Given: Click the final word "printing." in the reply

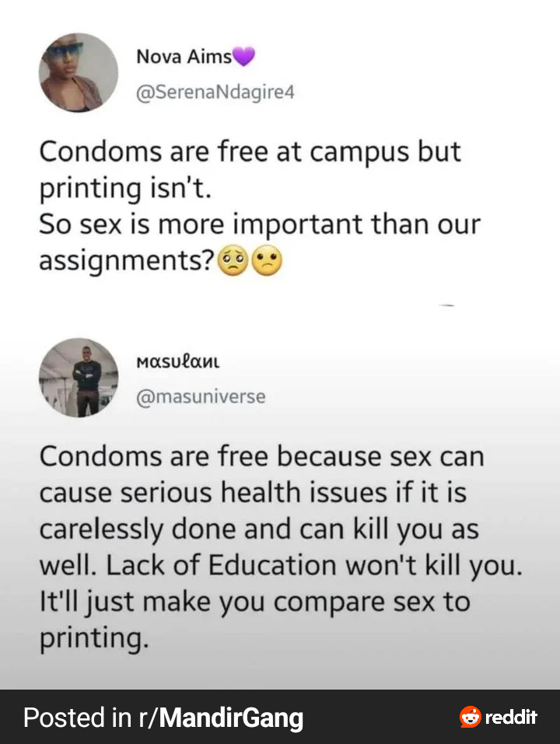Looking at the screenshot, I should (x=93, y=641).
